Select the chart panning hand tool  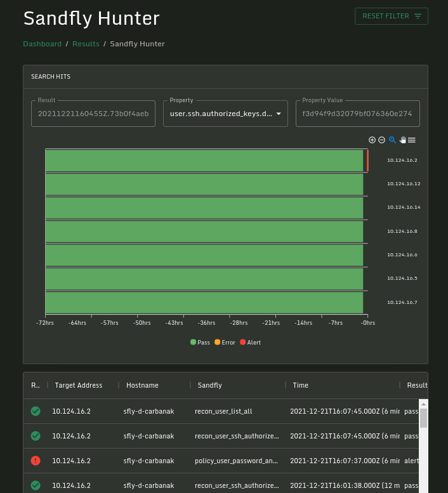click(402, 140)
